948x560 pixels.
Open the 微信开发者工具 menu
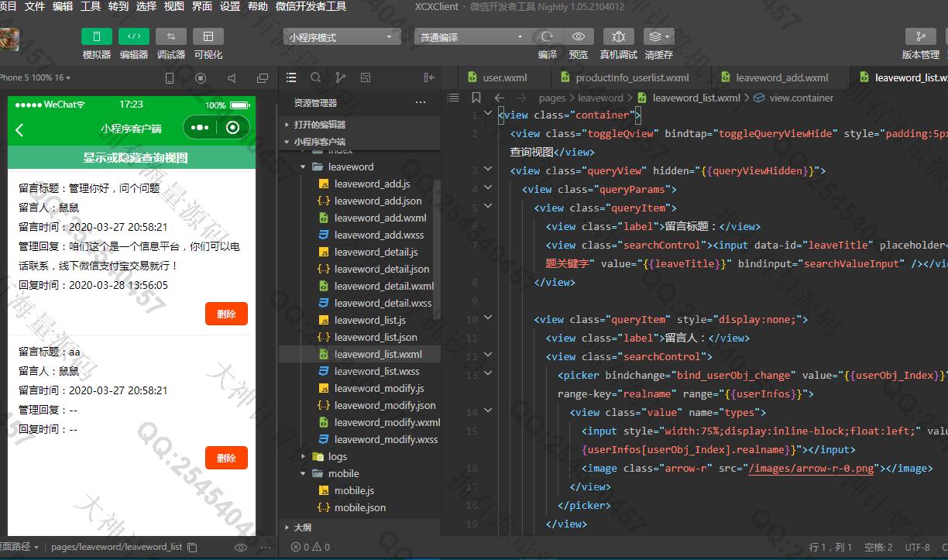tap(311, 6)
